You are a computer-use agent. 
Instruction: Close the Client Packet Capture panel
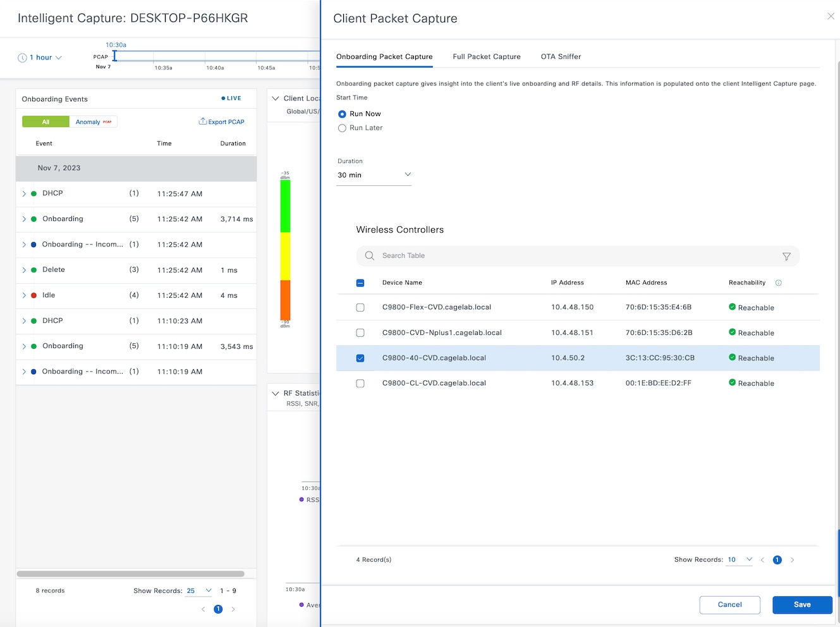tap(831, 16)
